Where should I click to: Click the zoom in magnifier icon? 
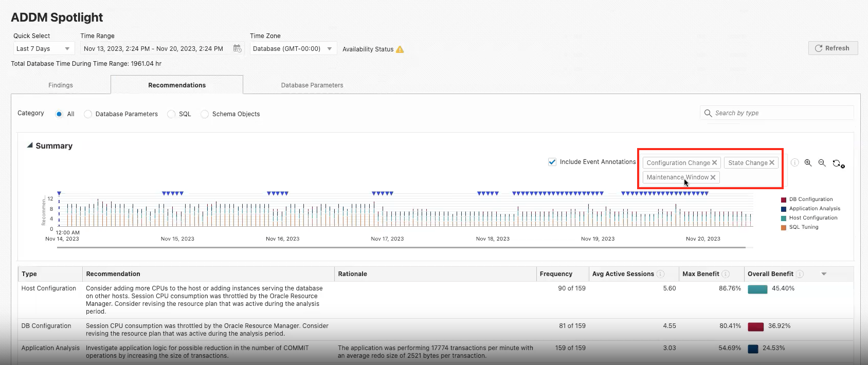click(x=808, y=163)
